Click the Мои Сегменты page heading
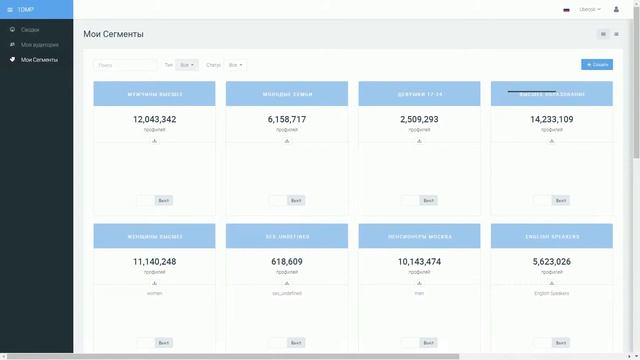The height and width of the screenshot is (360, 640). click(x=113, y=34)
